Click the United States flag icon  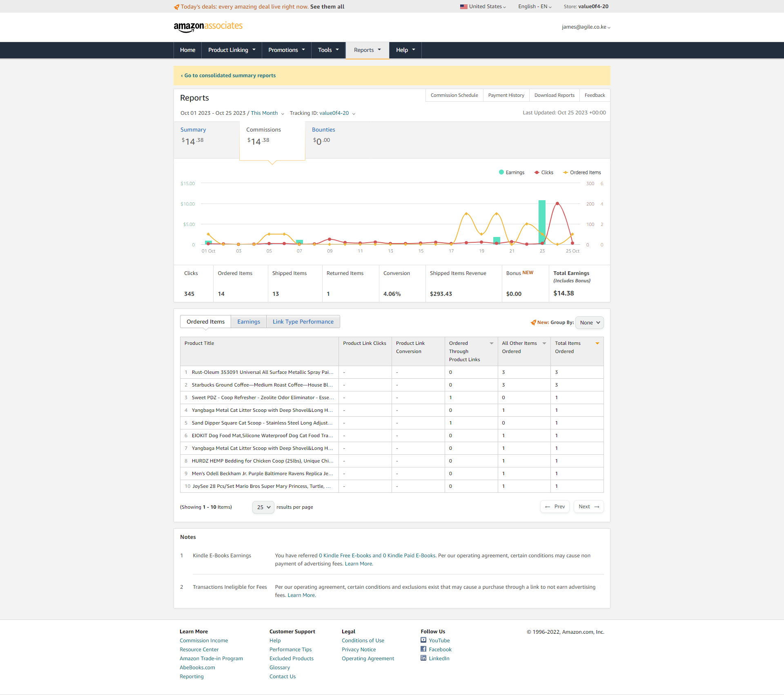point(463,7)
